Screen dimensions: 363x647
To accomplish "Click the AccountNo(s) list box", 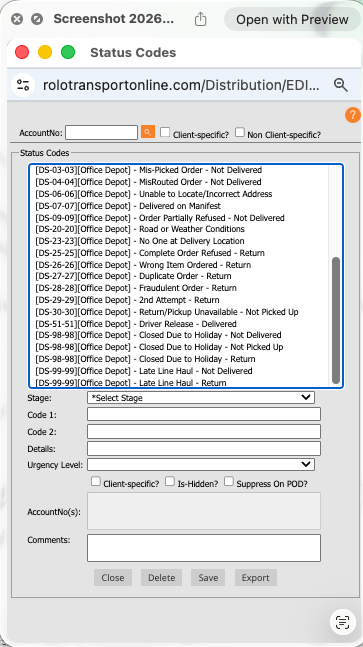I will coord(204,511).
